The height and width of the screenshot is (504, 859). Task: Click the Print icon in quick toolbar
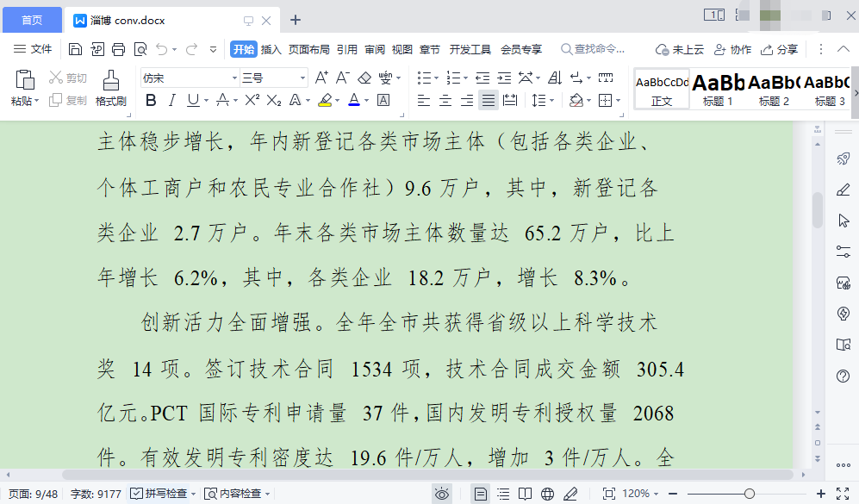pyautogui.click(x=118, y=49)
